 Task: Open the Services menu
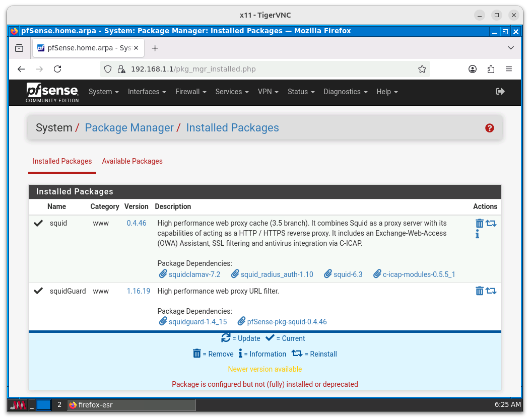[232, 92]
